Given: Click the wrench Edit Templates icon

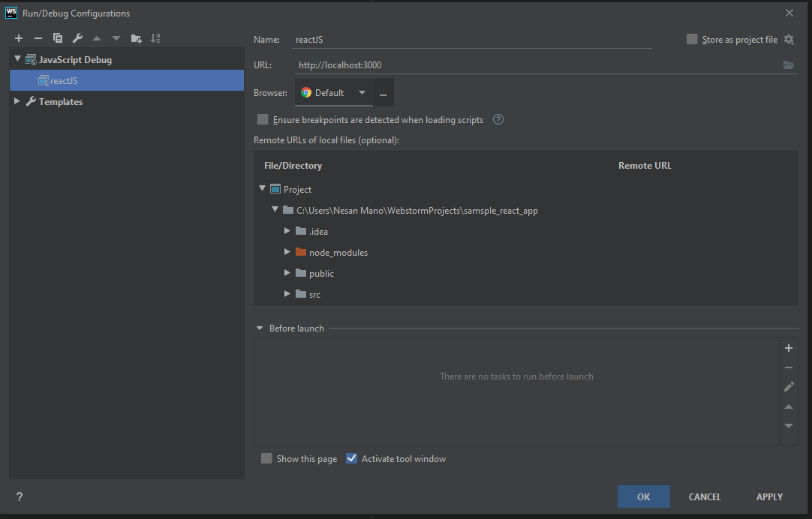Looking at the screenshot, I should pos(77,38).
